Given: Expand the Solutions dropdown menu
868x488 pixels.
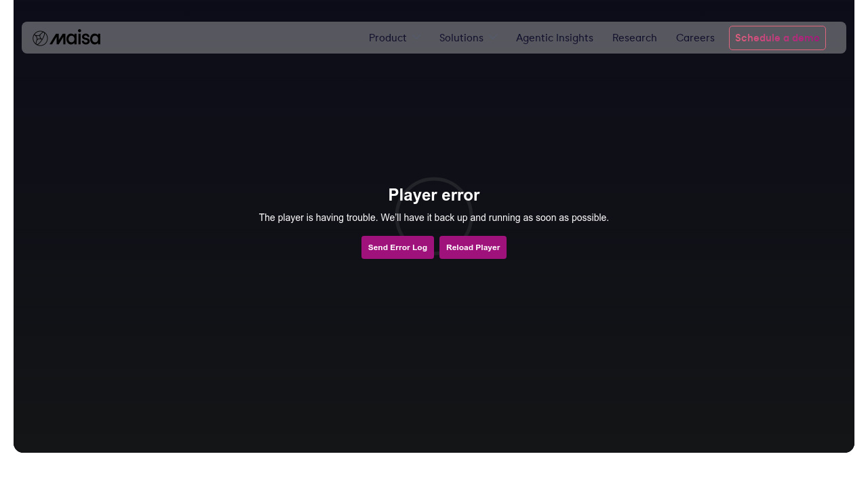Looking at the screenshot, I should click(462, 38).
